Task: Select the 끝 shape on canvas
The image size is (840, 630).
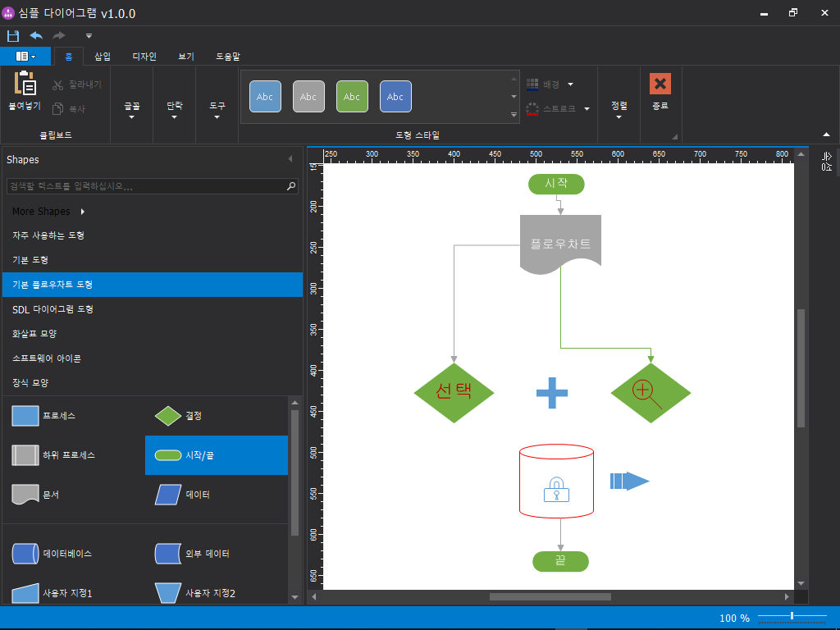Action: pyautogui.click(x=560, y=561)
